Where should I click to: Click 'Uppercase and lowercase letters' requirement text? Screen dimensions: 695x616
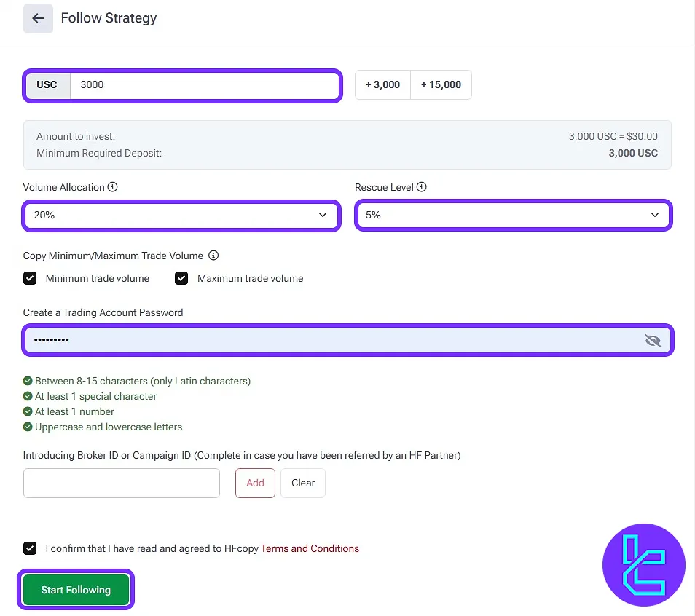[x=109, y=427]
